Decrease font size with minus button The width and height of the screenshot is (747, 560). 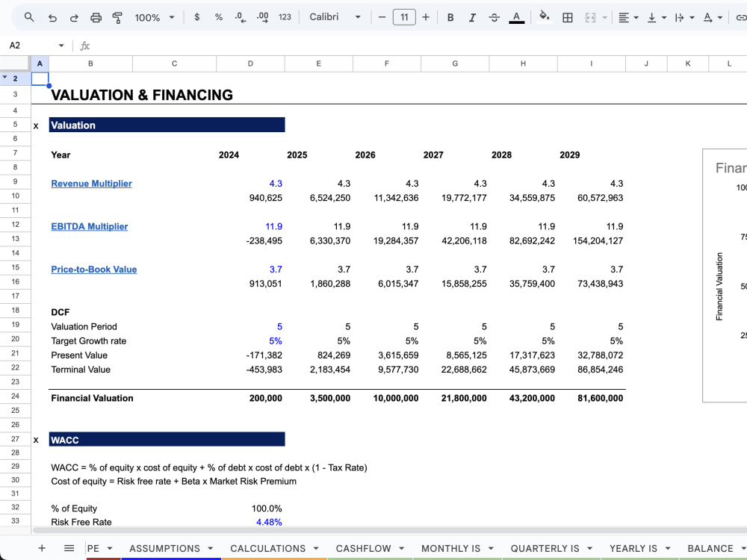(x=382, y=17)
